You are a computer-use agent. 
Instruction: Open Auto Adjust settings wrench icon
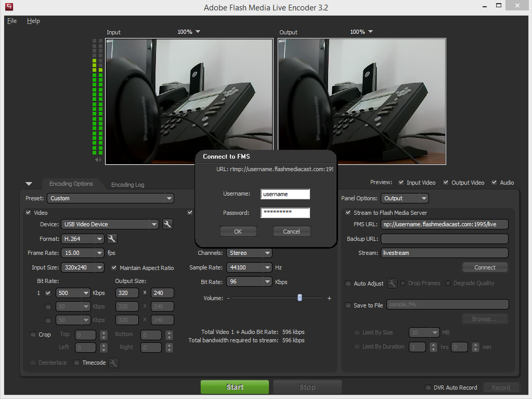(392, 284)
